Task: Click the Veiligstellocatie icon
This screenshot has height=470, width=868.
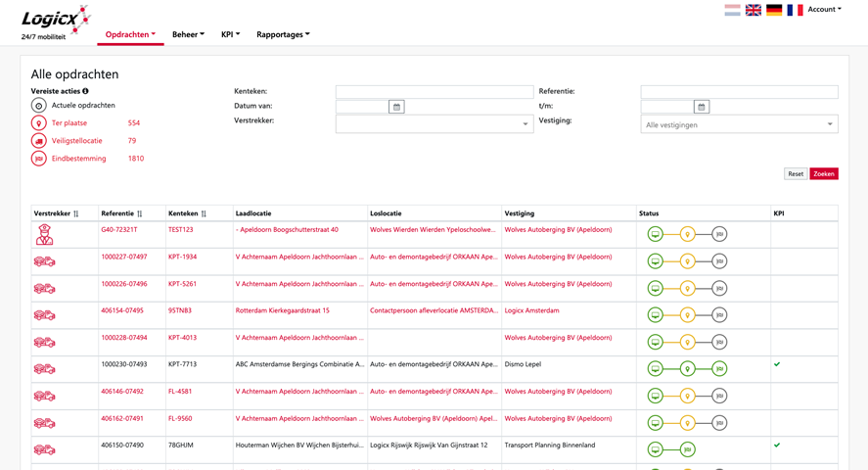Action: click(39, 141)
